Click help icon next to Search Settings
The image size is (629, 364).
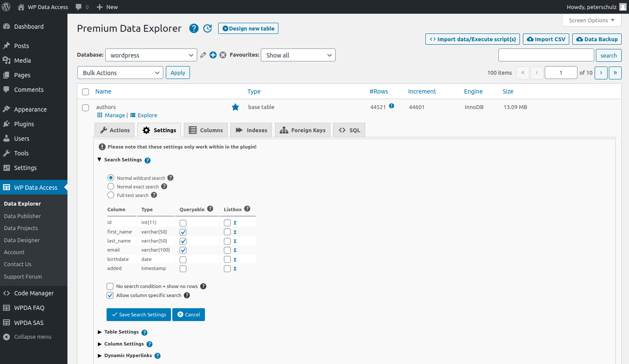coord(147,161)
